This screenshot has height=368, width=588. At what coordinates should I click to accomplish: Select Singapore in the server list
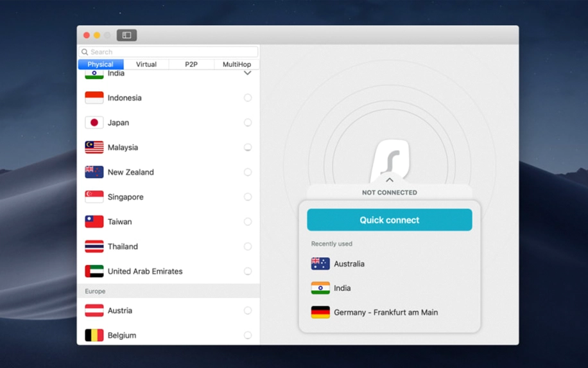pyautogui.click(x=168, y=197)
